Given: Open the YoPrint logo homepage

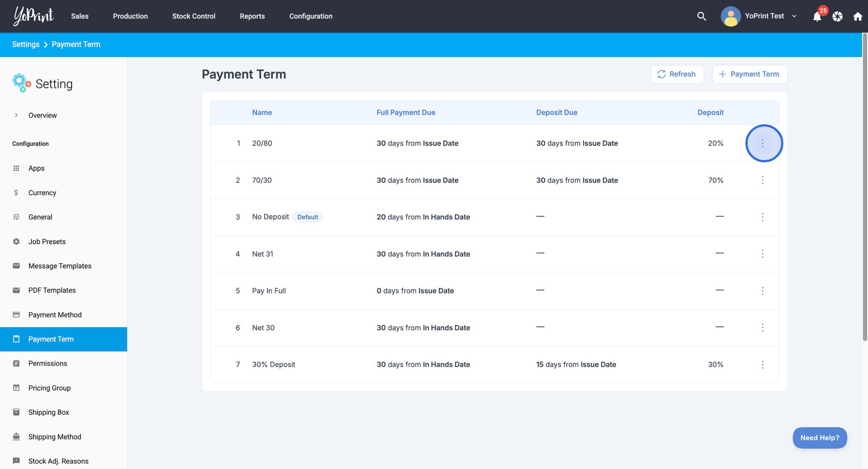Looking at the screenshot, I should pos(34,16).
